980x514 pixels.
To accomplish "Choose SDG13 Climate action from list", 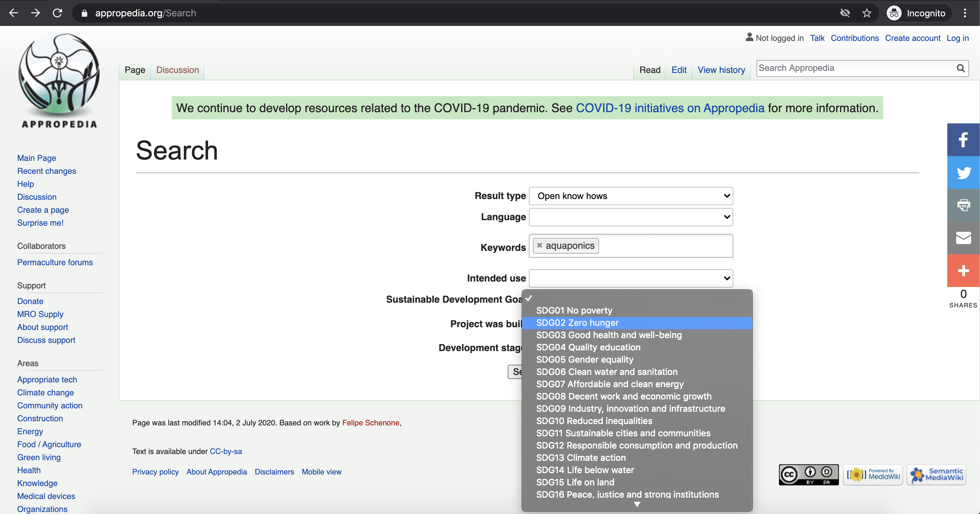I will [x=581, y=458].
